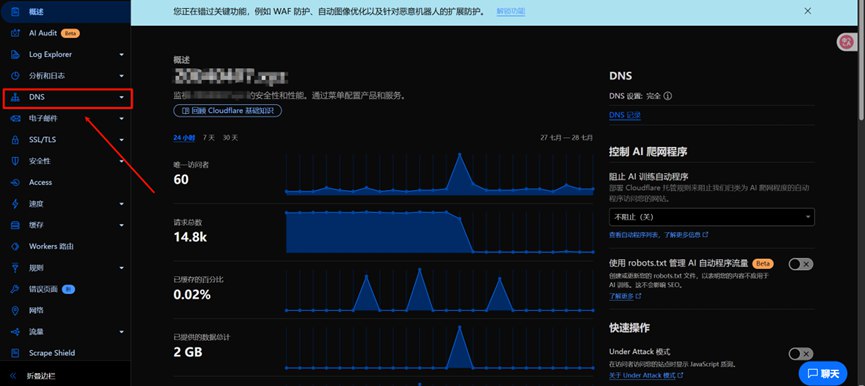Click the 折叠边栏 double-chevron icon
The height and width of the screenshot is (386, 865).
point(13,376)
